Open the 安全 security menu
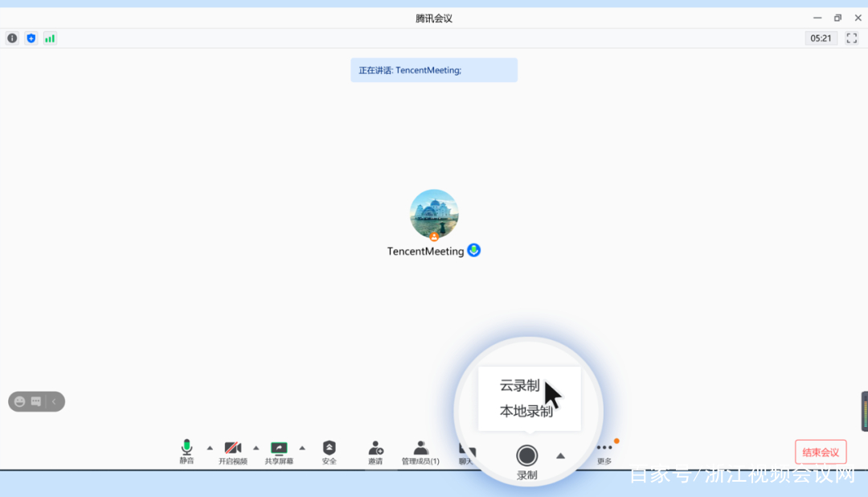 pos(330,452)
